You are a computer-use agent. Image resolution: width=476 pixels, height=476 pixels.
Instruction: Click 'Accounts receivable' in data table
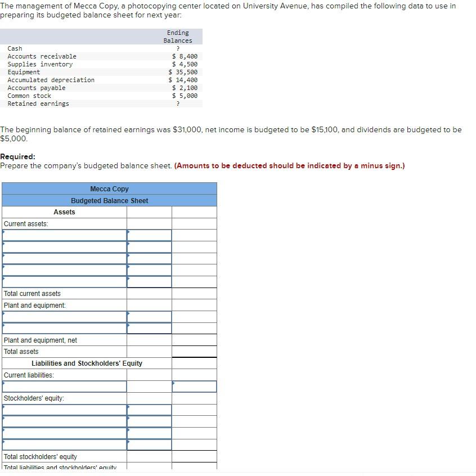(x=42, y=56)
